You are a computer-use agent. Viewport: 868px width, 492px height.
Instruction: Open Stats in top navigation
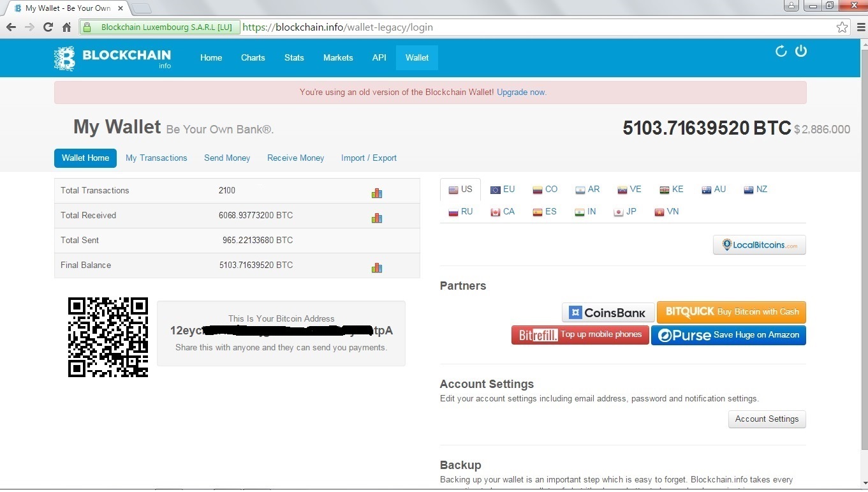(x=294, y=57)
